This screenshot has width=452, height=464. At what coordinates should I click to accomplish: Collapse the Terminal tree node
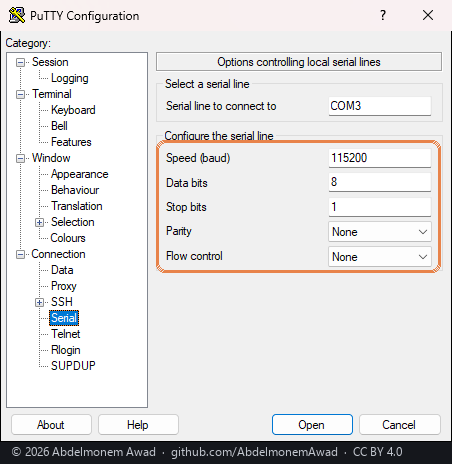tap(21, 94)
